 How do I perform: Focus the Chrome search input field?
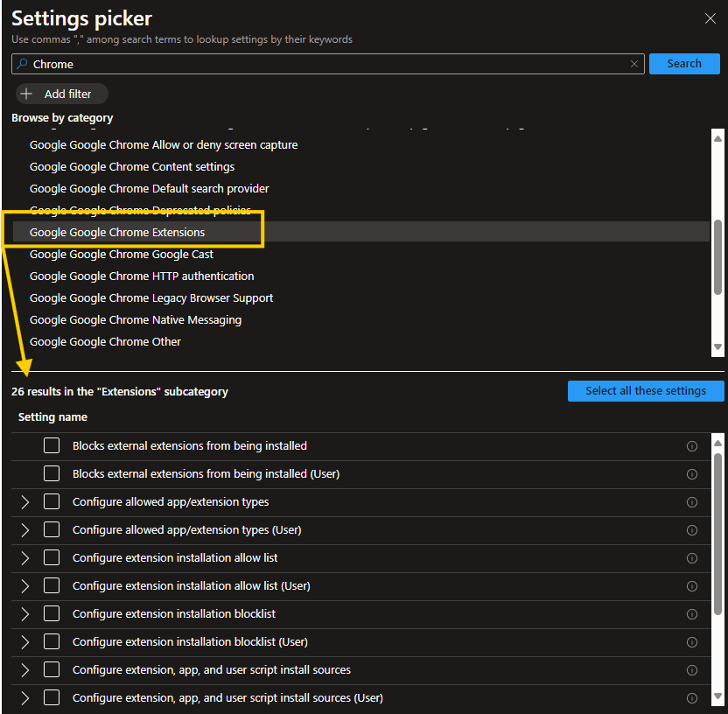(x=324, y=64)
